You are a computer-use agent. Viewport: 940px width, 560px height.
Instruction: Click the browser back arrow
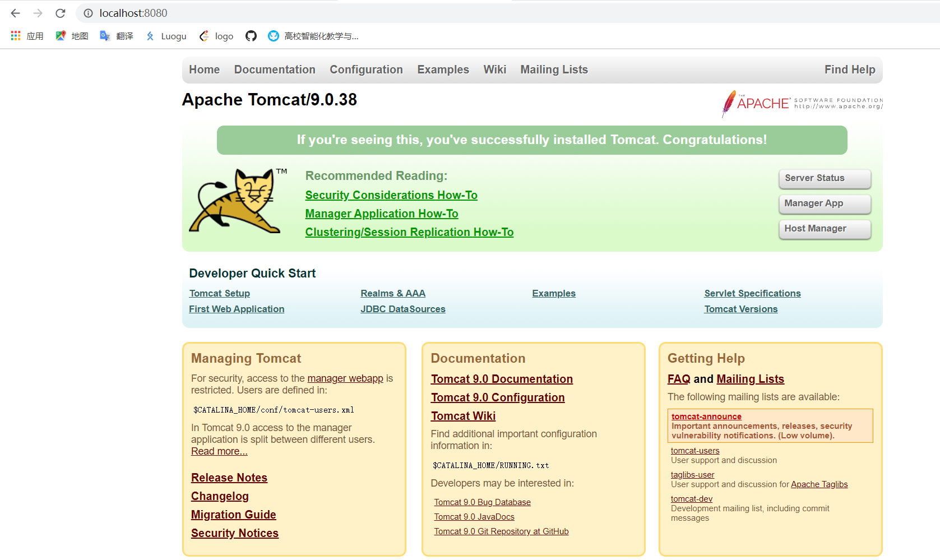(15, 13)
